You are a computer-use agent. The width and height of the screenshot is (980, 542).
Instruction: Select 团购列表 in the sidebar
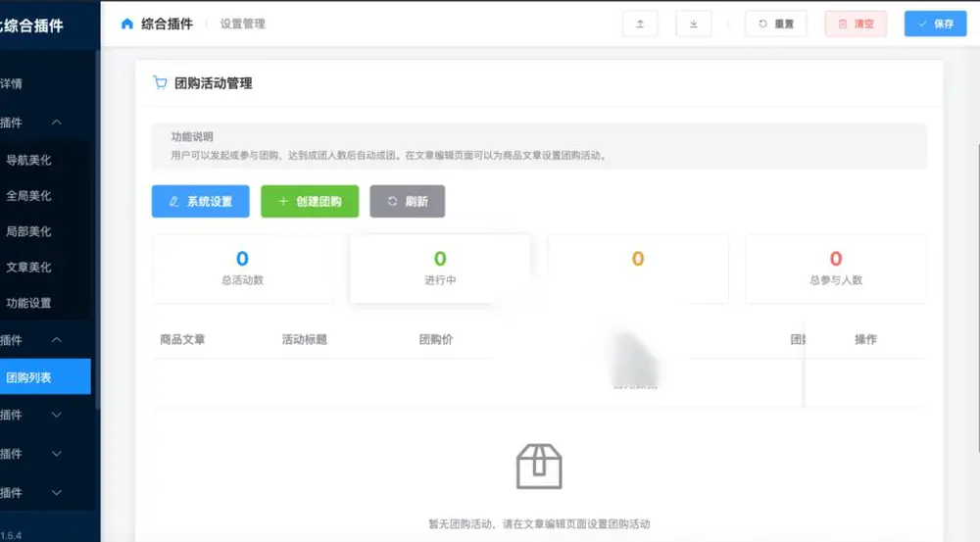click(x=45, y=377)
